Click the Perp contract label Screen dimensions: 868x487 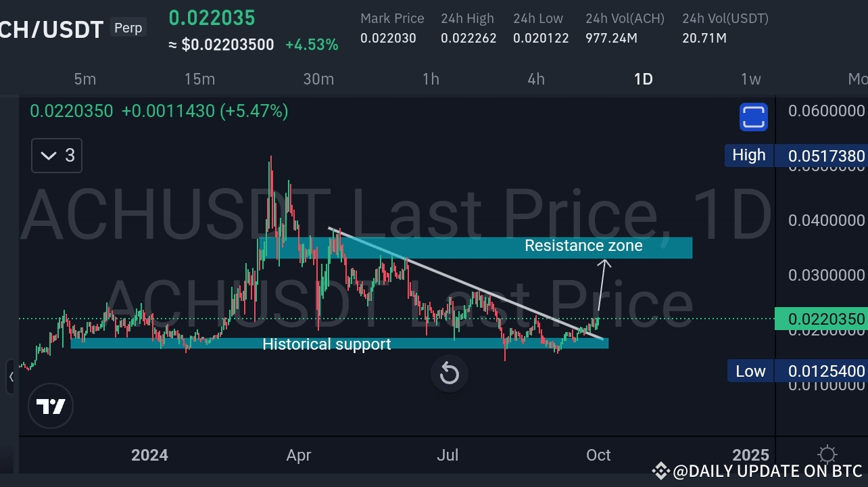(128, 27)
